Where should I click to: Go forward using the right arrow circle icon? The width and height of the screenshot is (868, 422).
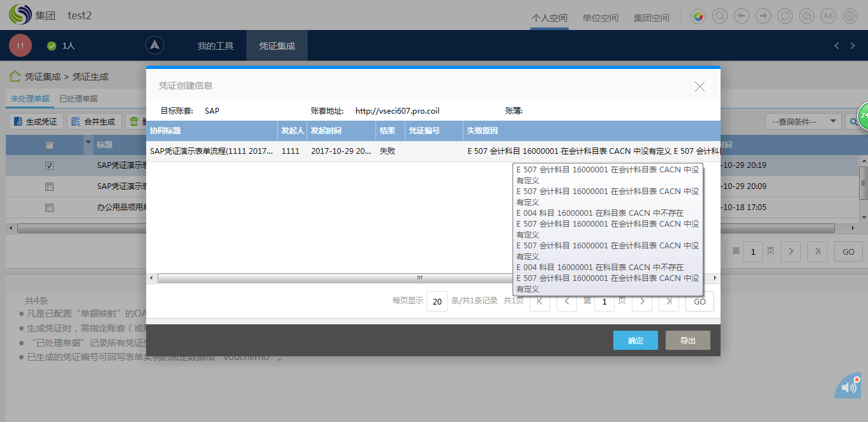coord(763,16)
